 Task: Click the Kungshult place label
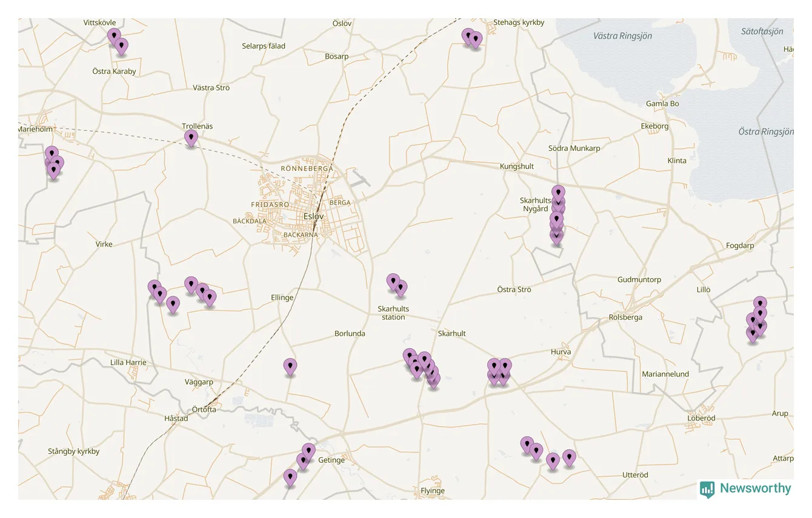[x=517, y=167]
